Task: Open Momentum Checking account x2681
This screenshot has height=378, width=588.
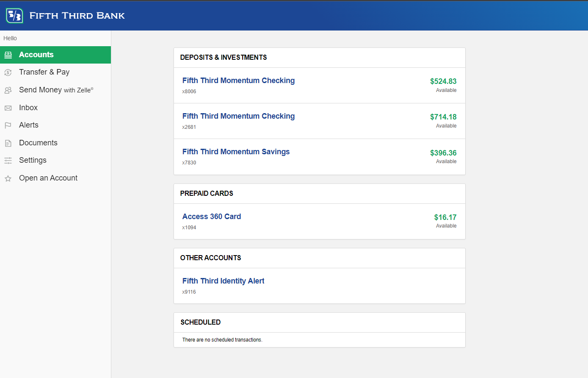Action: coord(238,116)
